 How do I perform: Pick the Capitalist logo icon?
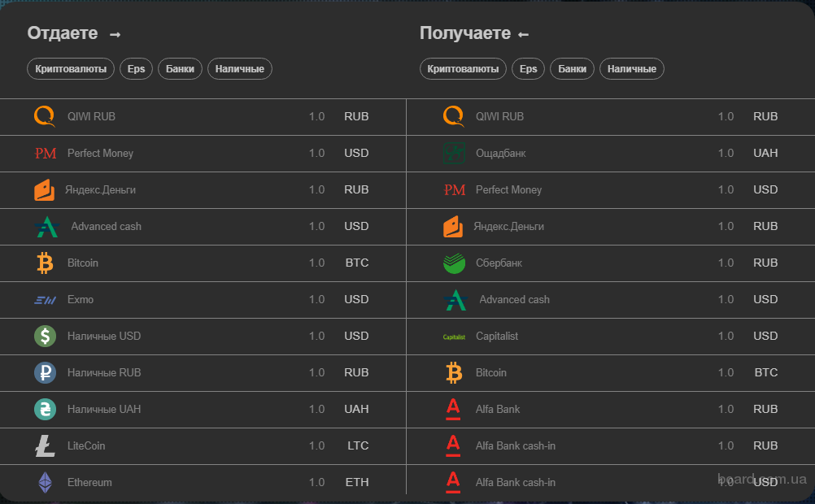(x=454, y=337)
